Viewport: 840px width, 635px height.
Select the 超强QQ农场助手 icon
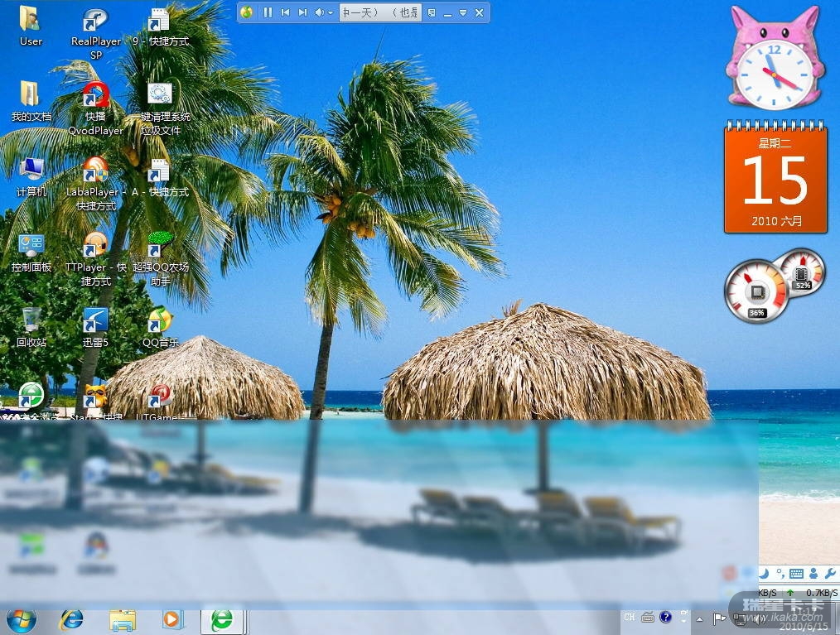(160, 246)
